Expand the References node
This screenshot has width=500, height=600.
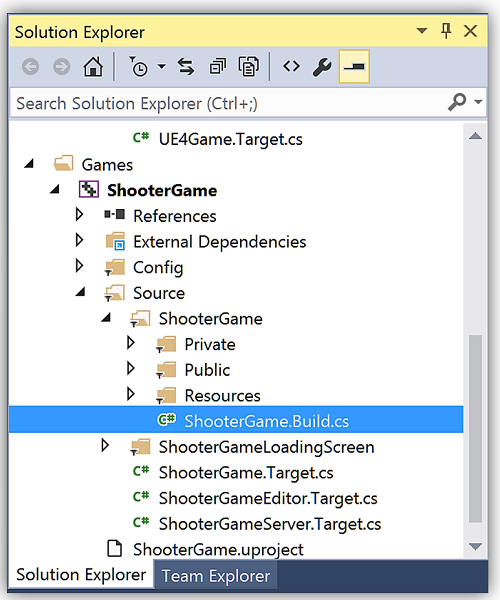pos(79,215)
